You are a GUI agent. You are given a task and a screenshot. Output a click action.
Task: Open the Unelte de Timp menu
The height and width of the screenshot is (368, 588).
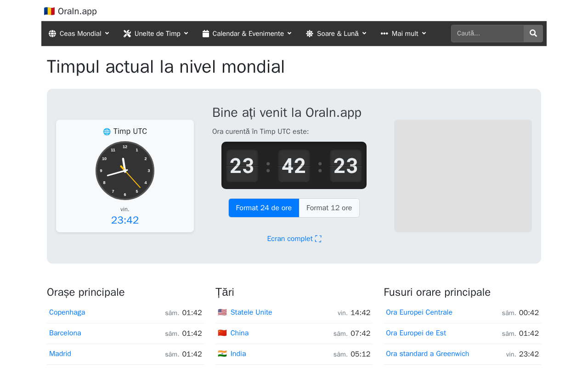pyautogui.click(x=156, y=34)
